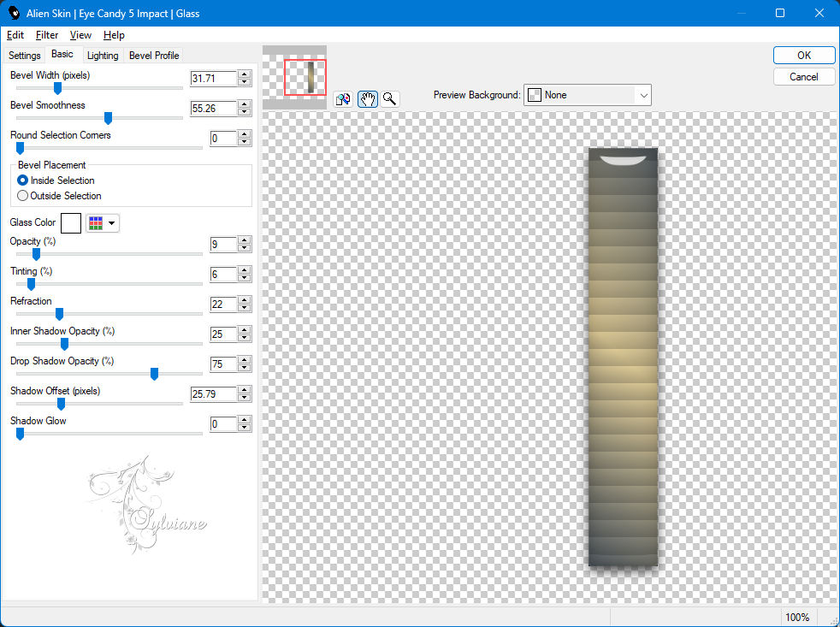
Task: Click the Bevel Smoothness value field
Action: pos(213,109)
